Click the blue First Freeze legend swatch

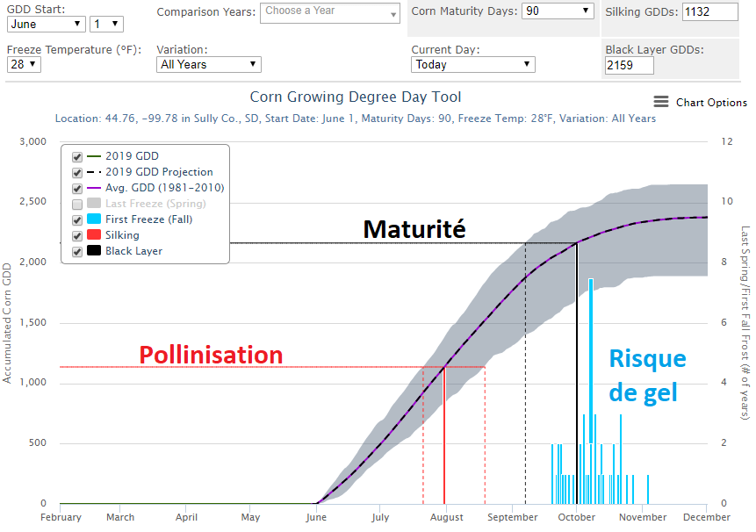(94, 219)
